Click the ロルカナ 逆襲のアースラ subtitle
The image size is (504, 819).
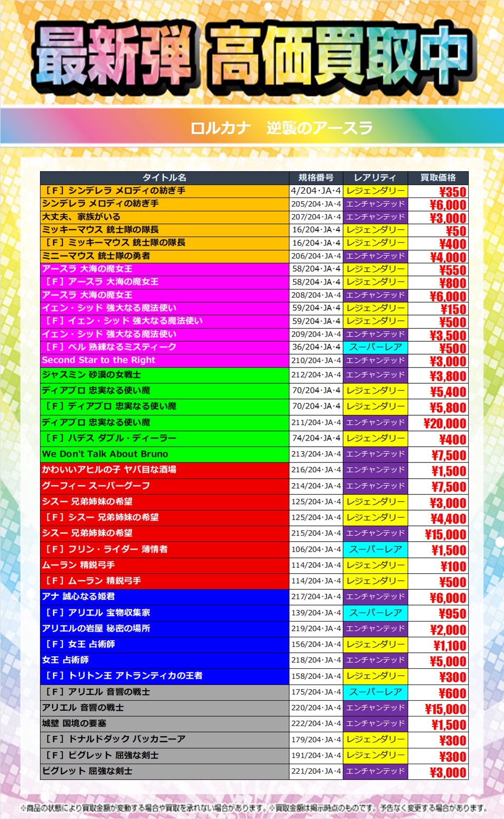[282, 128]
